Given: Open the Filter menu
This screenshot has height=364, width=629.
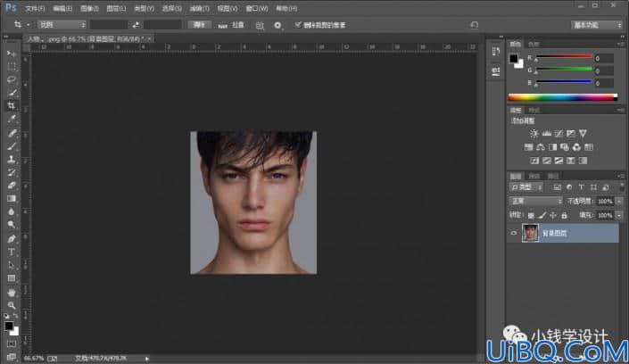Looking at the screenshot, I should [199, 8].
